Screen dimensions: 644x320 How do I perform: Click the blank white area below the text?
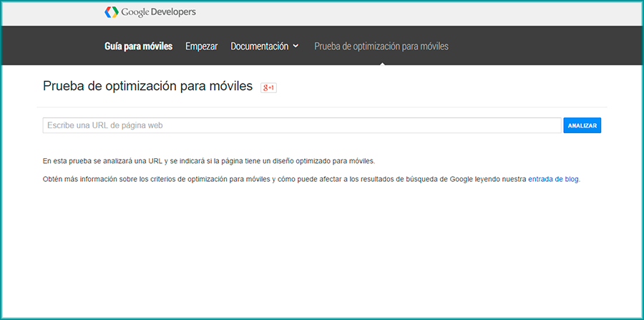322,251
